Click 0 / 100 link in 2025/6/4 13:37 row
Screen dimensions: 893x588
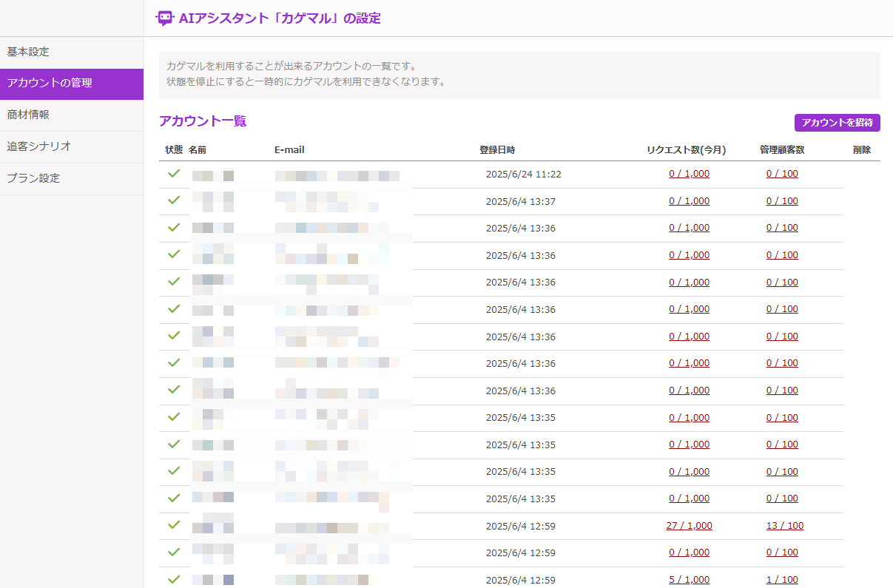pos(782,201)
